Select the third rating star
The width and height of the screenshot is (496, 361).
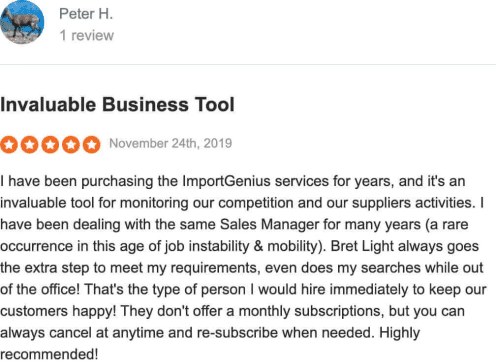pyautogui.click(x=50, y=145)
